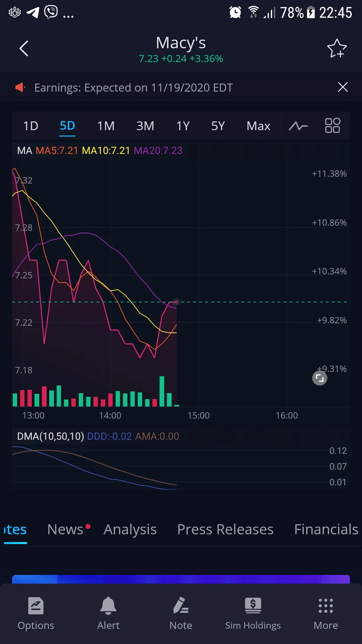Tap the AMA:0.00 value
The image size is (362, 644).
click(x=157, y=436)
